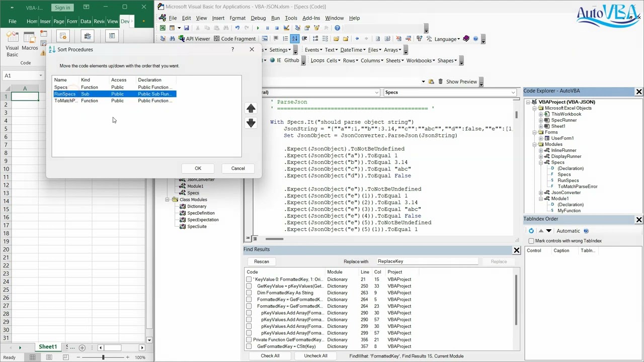Open the Debug menu in VBA editor
Screen dimensions: 644x362
(258, 18)
